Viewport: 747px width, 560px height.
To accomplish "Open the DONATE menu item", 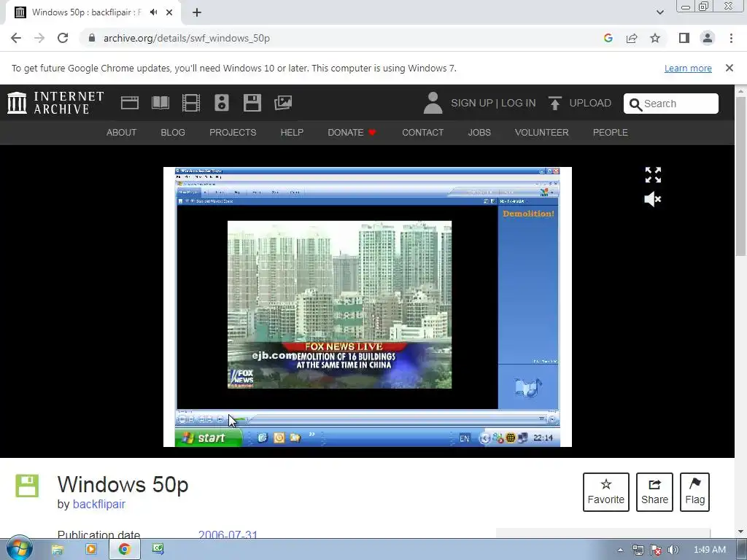I will tap(352, 133).
